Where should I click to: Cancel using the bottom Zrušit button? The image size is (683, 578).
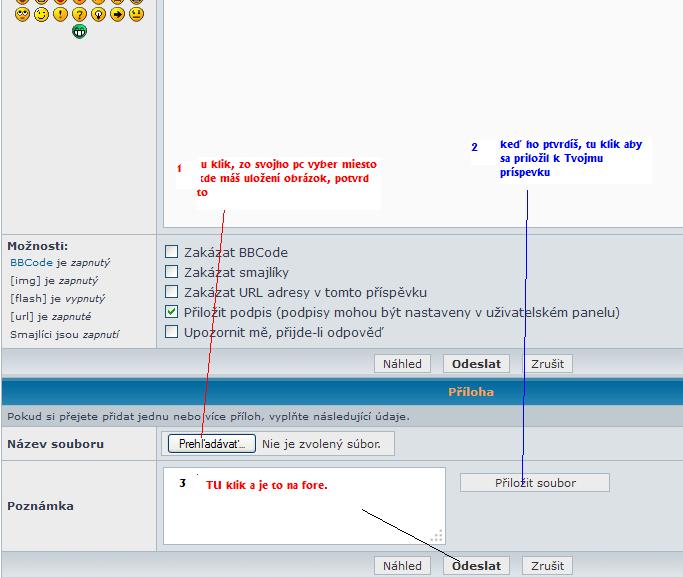click(547, 566)
